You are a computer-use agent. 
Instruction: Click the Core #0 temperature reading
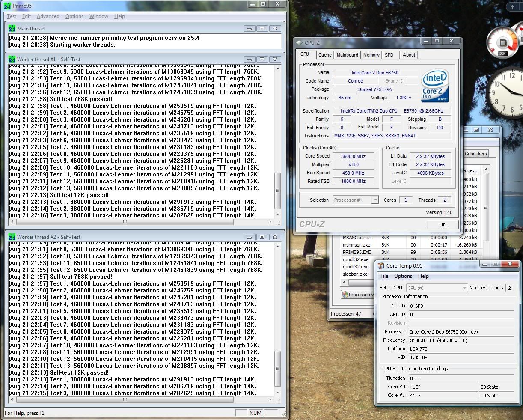(x=443, y=387)
